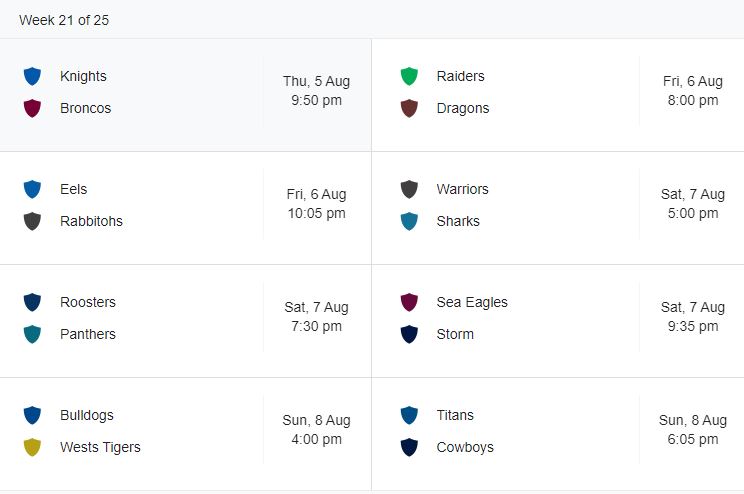Click the Dragons brown shield icon

click(x=409, y=108)
